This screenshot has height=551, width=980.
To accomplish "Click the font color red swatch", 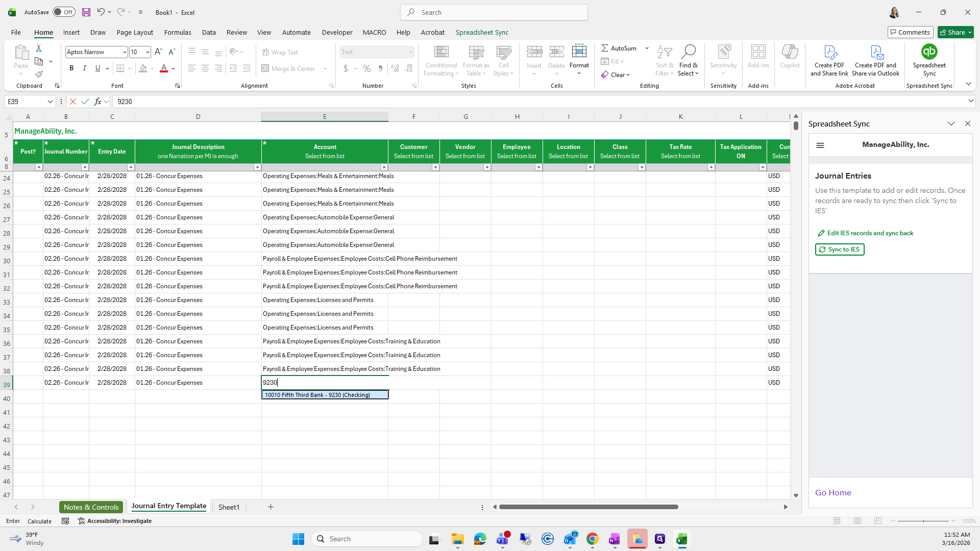I will pyautogui.click(x=164, y=68).
